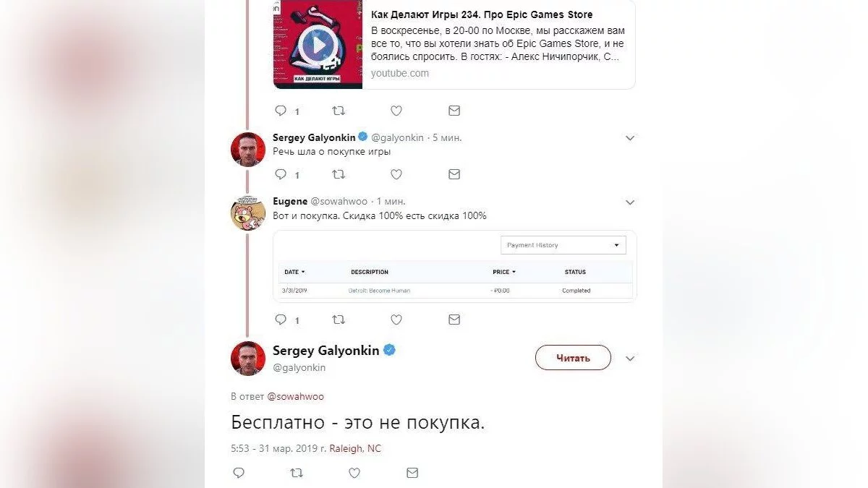Open Eugene's profile avatar
The width and height of the screenshot is (868, 488).
click(x=247, y=213)
